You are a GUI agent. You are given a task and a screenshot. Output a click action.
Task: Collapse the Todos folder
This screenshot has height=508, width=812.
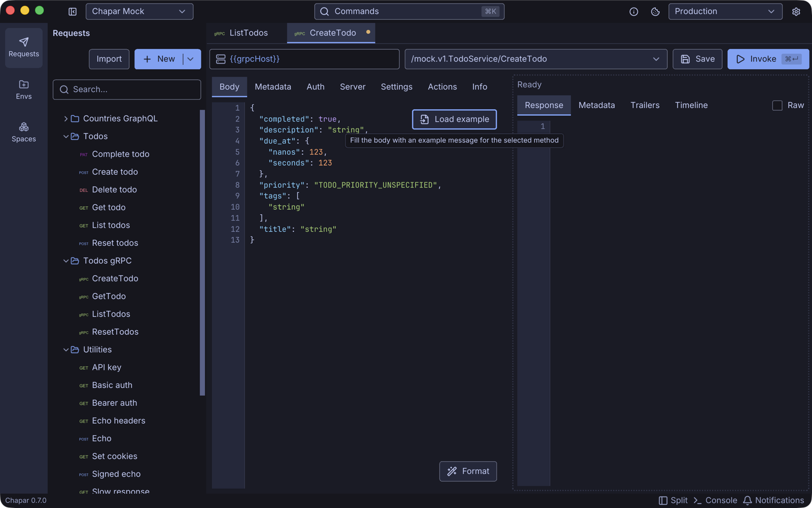coord(65,136)
